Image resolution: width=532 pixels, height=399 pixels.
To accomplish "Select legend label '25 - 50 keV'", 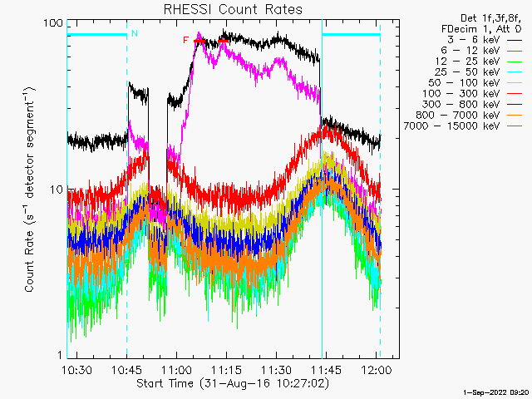I will click(467, 72).
